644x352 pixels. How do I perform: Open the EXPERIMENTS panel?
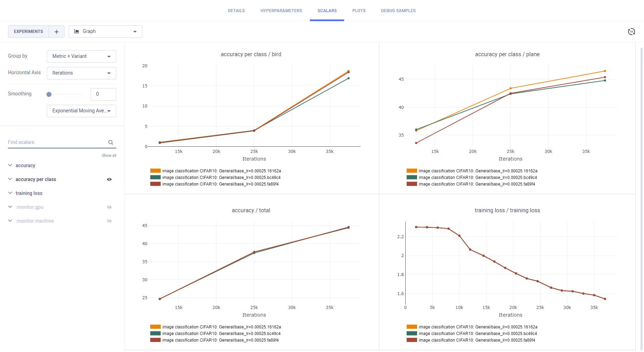click(28, 31)
